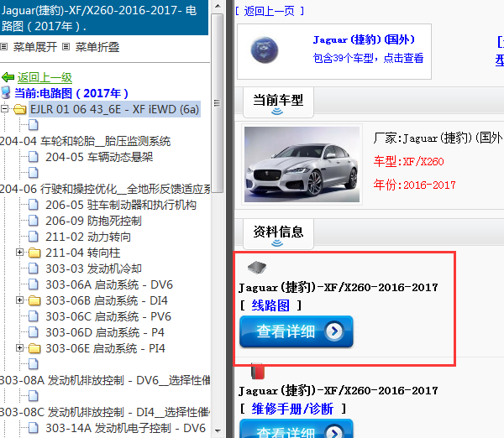Click the Jaguar round logo badge

click(x=265, y=50)
